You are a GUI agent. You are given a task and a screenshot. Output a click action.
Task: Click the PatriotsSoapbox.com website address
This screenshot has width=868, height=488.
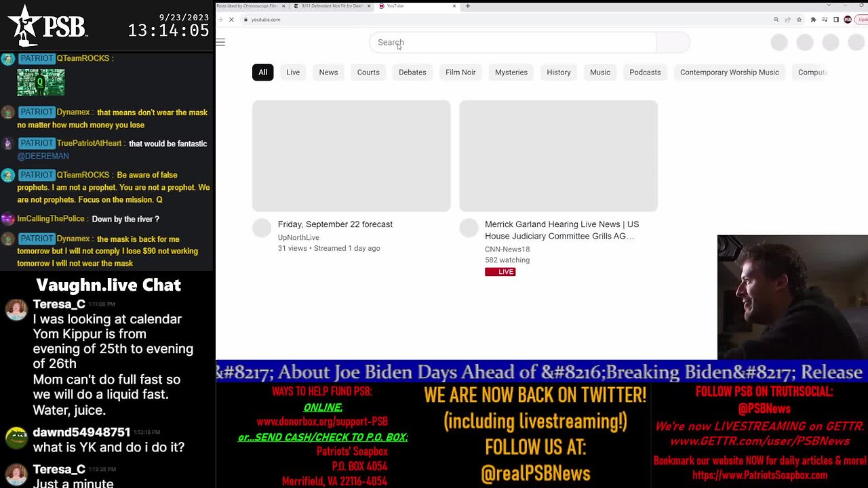[x=759, y=475]
